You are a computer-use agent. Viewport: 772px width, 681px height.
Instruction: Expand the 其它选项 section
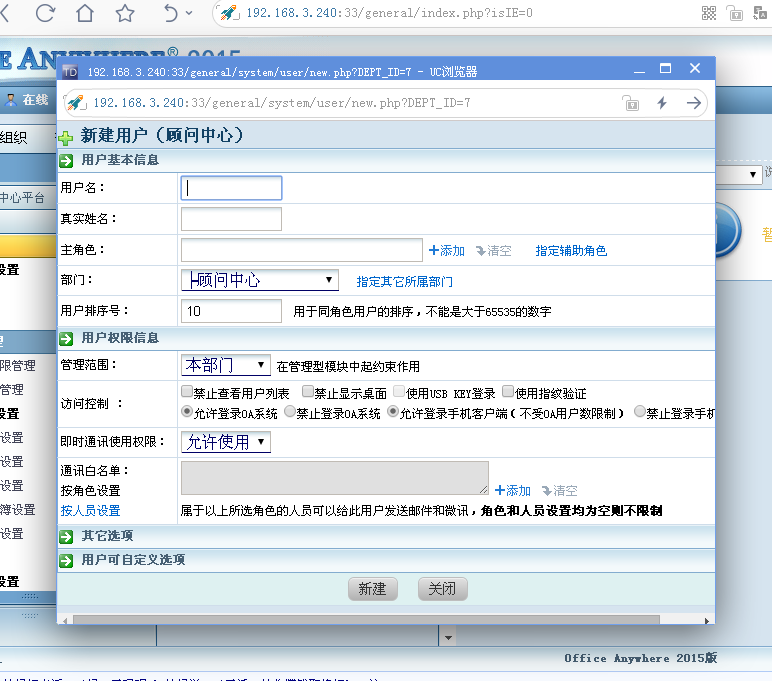tap(67, 536)
